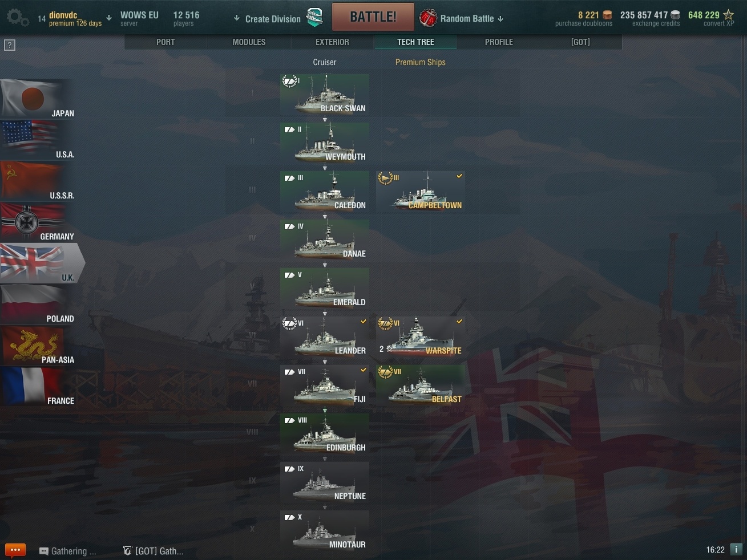
Task: Select the Germany nation flag
Action: pos(38,222)
